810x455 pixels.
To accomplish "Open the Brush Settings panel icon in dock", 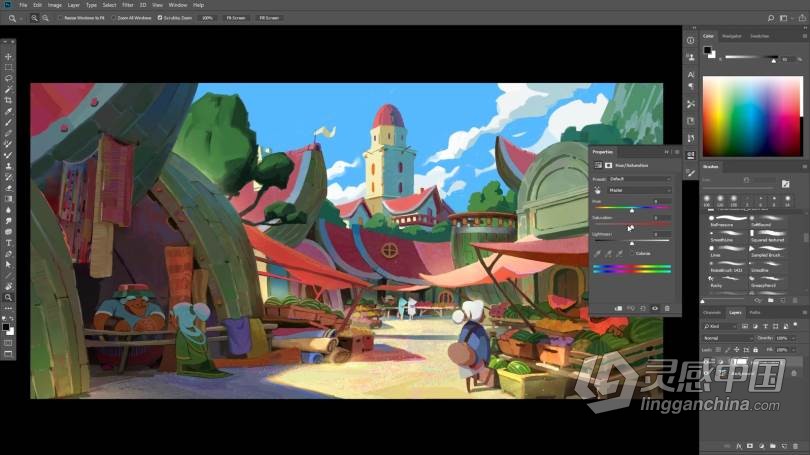I will (x=691, y=172).
